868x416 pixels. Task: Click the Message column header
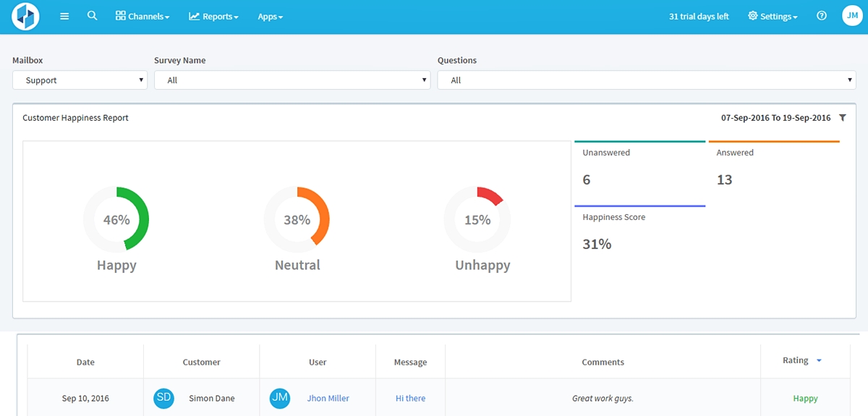(x=410, y=362)
